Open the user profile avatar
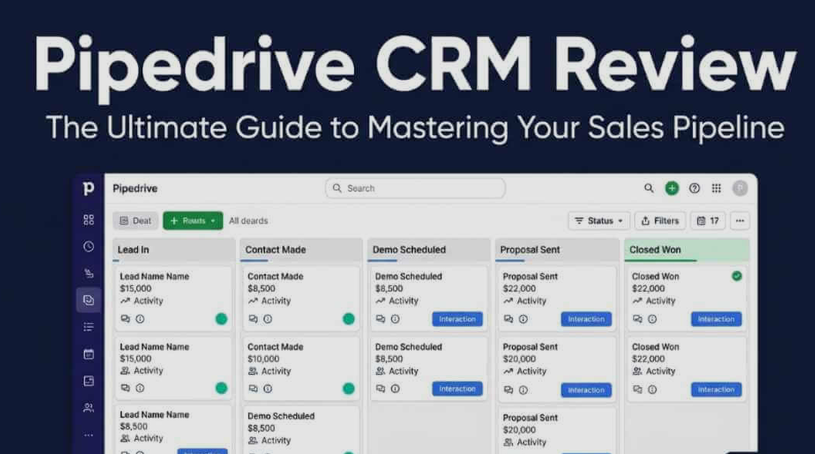The image size is (815, 454). click(740, 188)
